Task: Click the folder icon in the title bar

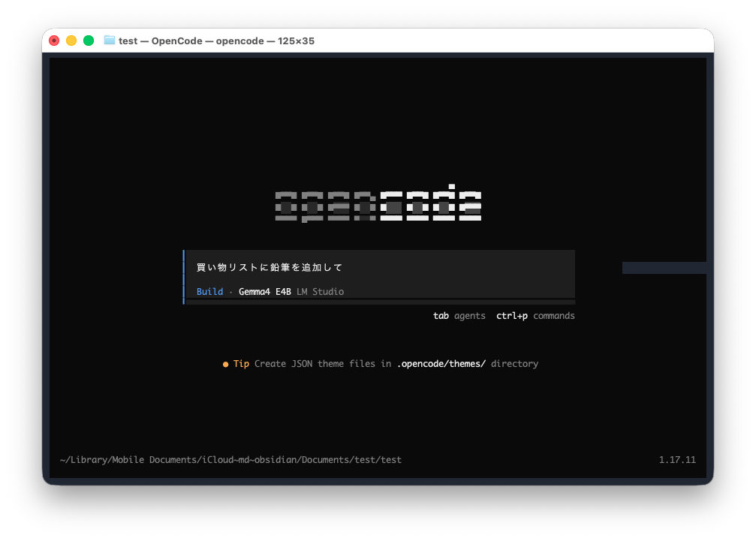Action: [110, 41]
